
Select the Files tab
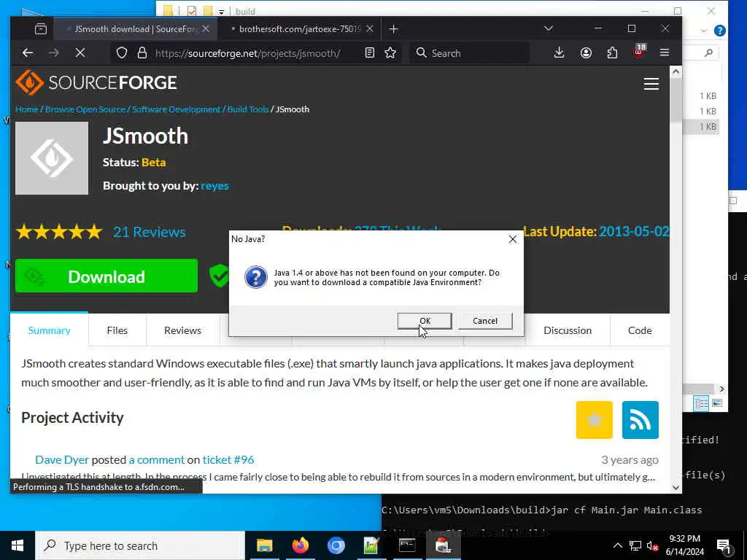pyautogui.click(x=117, y=330)
